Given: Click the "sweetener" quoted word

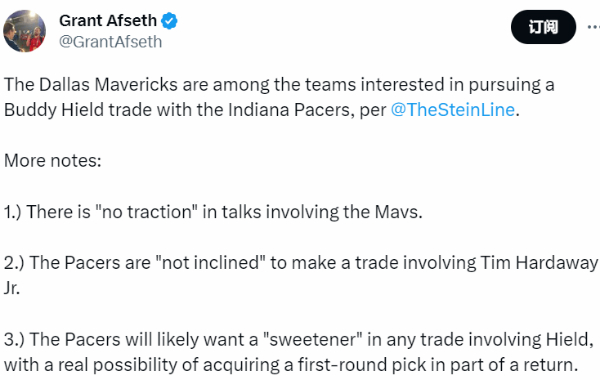Looking at the screenshot, I should (313, 339).
